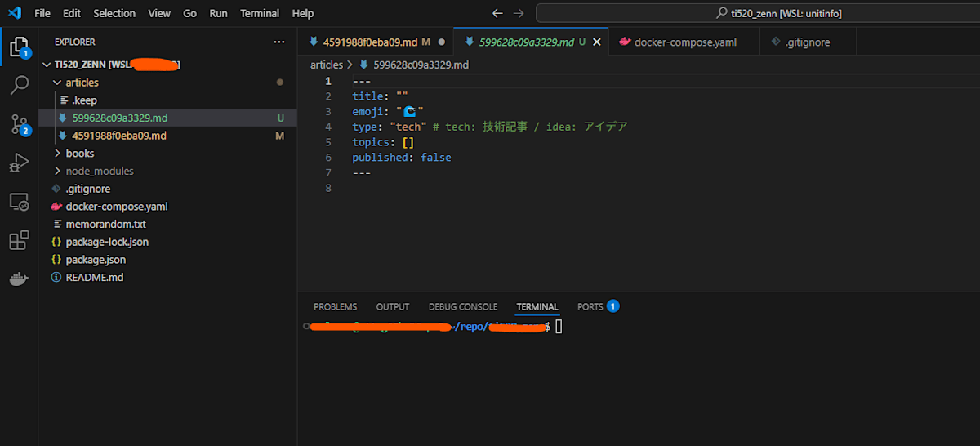Open the Edit menu
This screenshot has width=980, height=446.
click(72, 13)
